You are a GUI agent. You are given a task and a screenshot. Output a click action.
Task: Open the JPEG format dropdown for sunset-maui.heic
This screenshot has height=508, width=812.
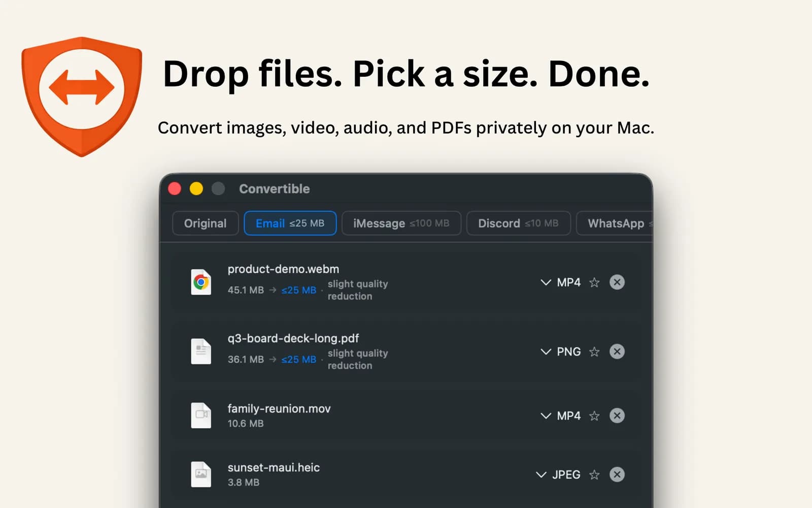click(x=558, y=474)
